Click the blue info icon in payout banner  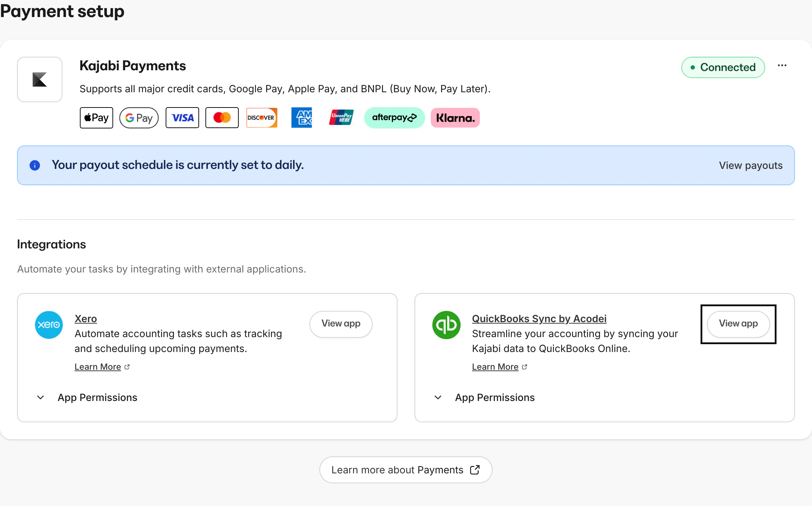click(x=35, y=165)
